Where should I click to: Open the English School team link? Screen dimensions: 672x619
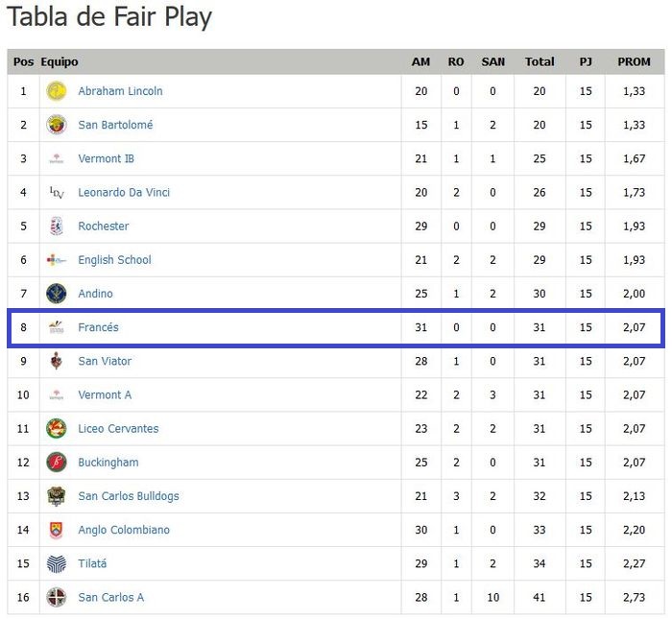[x=114, y=260]
